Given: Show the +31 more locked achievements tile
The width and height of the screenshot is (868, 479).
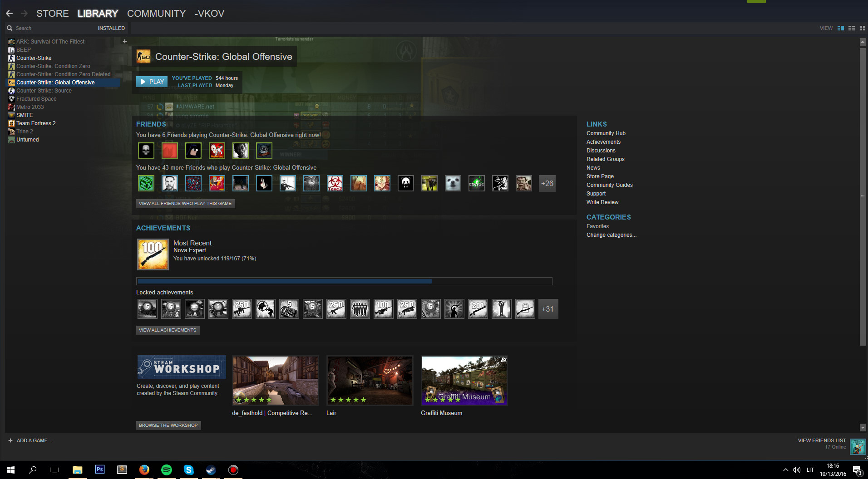Looking at the screenshot, I should (x=548, y=309).
